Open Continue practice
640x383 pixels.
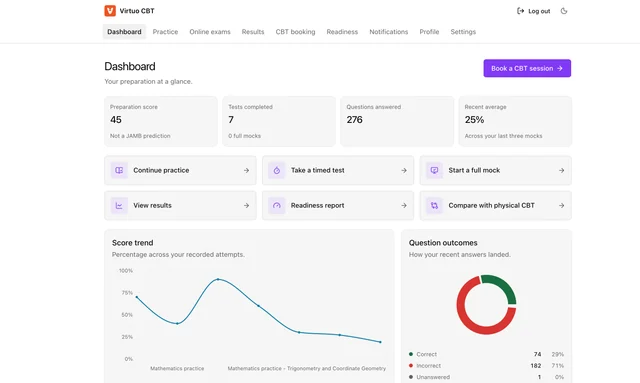click(180, 170)
